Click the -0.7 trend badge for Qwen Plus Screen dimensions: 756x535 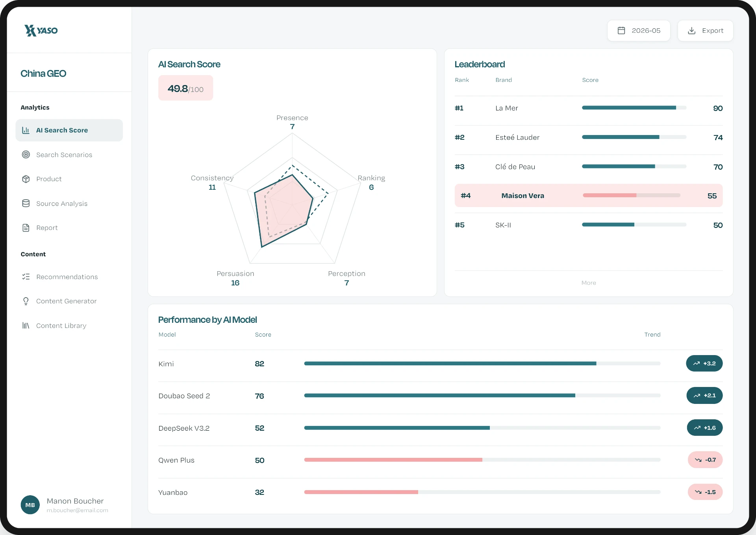pos(705,460)
